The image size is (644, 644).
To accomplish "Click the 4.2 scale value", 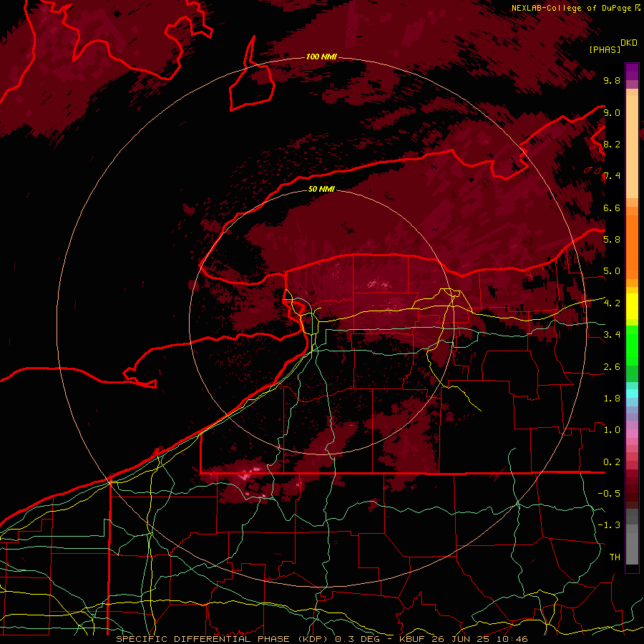I will pos(612,303).
